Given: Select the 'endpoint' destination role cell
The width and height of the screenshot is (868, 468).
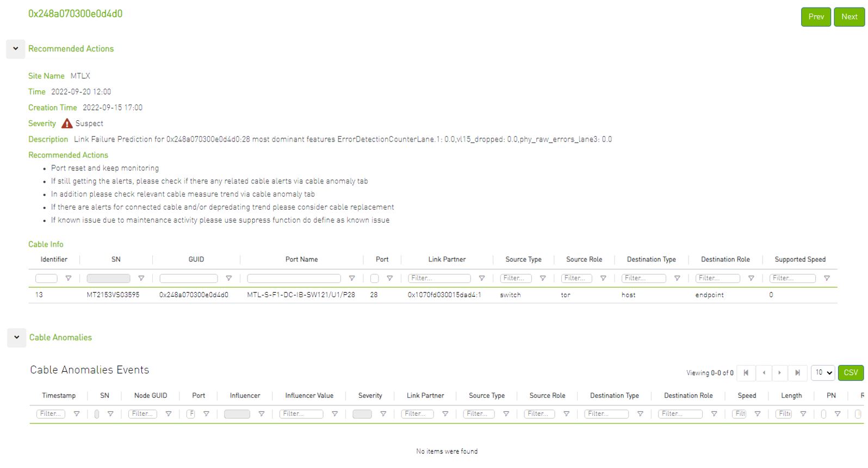Looking at the screenshot, I should click(709, 295).
